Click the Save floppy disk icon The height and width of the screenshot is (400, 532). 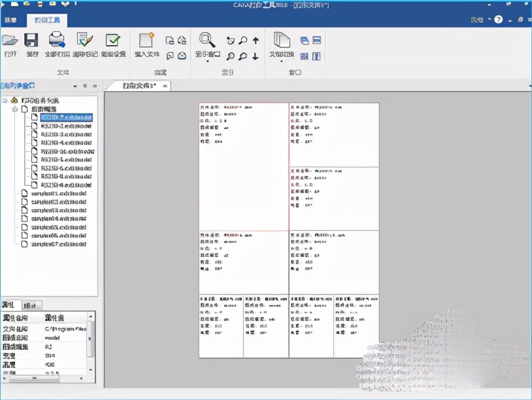(x=32, y=41)
